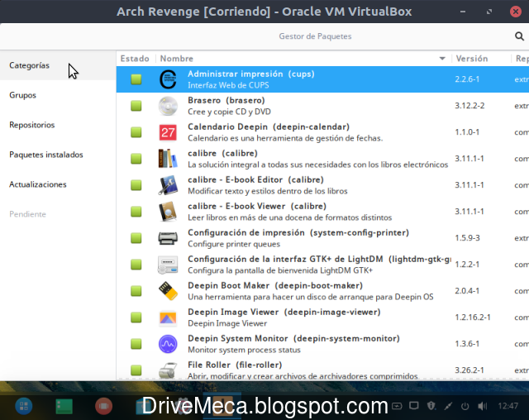
Task: Select the Administrar impresión (cups) row
Action: click(x=322, y=79)
